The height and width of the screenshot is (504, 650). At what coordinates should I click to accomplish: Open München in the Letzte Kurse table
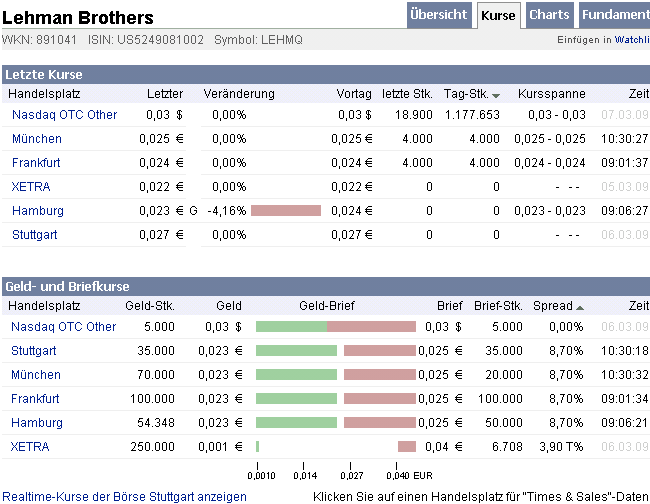pyautogui.click(x=37, y=139)
